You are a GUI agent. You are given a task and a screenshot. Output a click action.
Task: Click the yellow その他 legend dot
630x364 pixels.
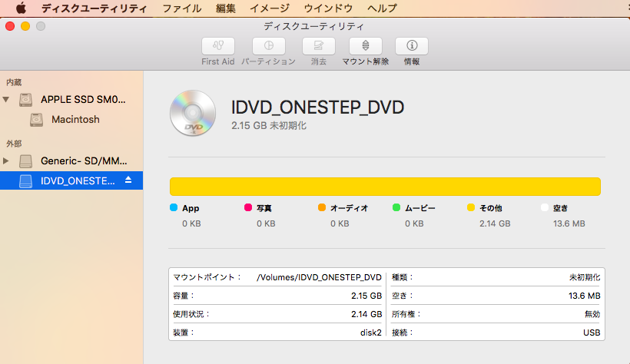471,207
